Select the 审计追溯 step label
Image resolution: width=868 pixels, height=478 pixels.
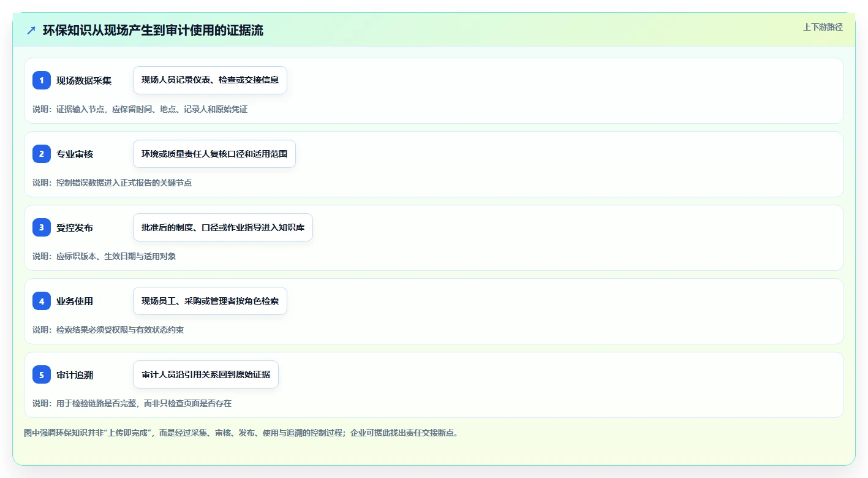(x=75, y=374)
